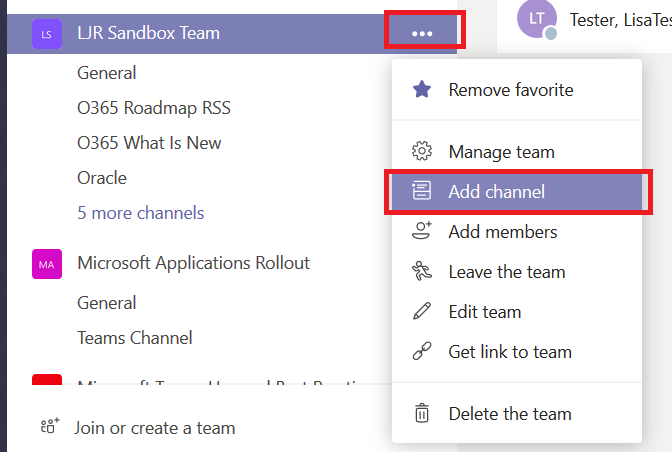Open the more options ellipsis for LJR Sandbox Team
This screenshot has width=672, height=452.
coord(422,33)
